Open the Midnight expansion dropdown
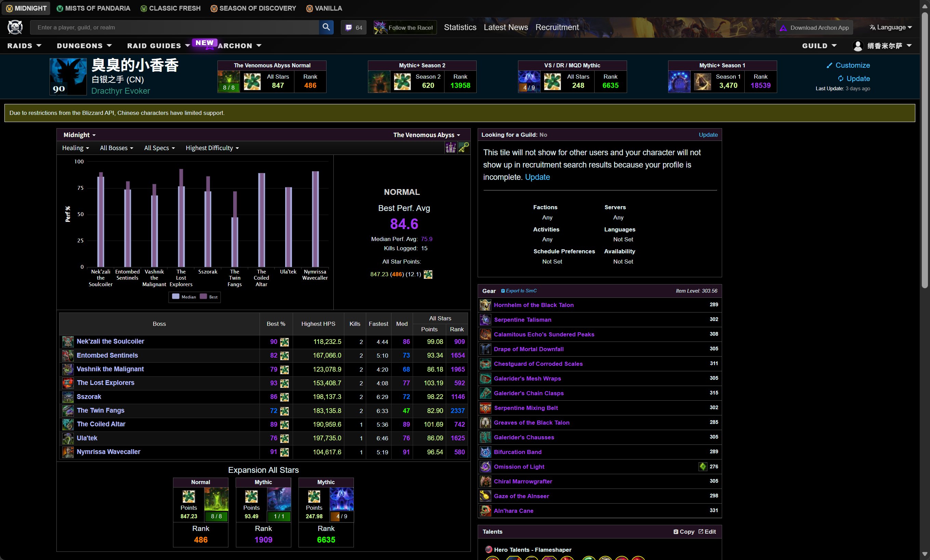Image resolution: width=930 pixels, height=560 pixels. pos(80,135)
